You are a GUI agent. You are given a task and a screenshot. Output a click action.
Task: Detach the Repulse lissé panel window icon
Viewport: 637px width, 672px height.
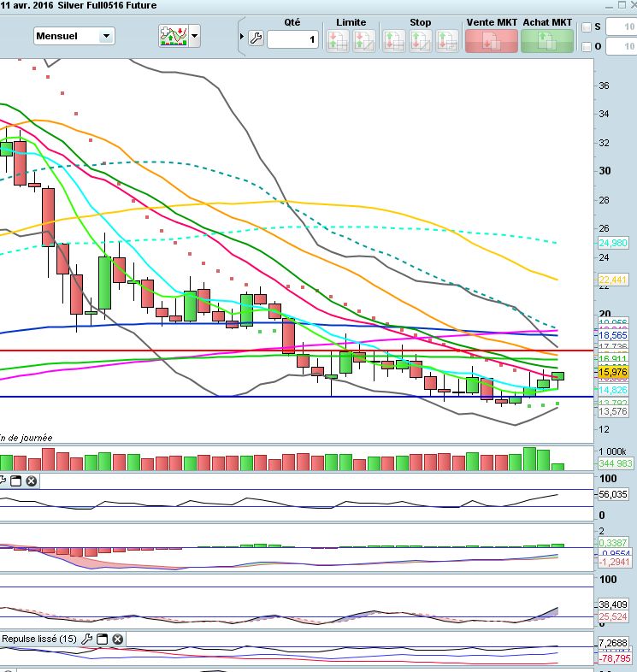tap(102, 639)
